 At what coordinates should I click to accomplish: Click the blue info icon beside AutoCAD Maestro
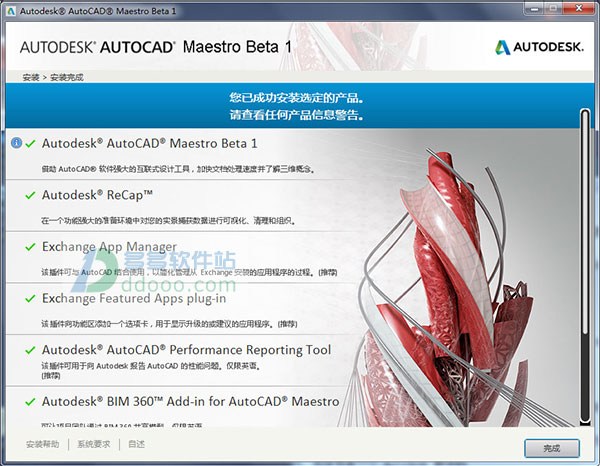16,143
